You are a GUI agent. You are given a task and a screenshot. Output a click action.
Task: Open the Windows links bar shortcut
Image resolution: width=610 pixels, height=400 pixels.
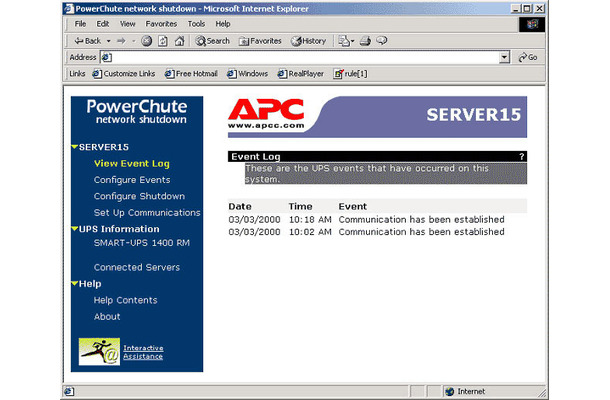[x=247, y=74]
